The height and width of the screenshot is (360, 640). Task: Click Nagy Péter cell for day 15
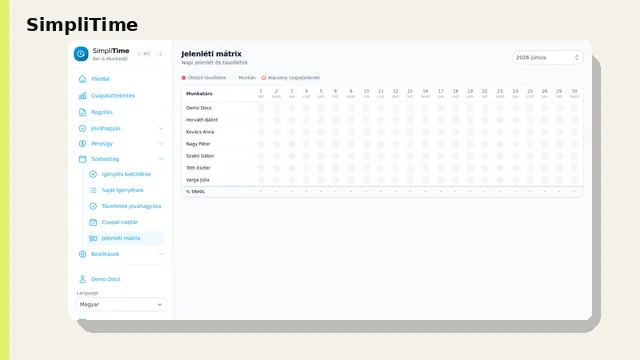tap(410, 144)
